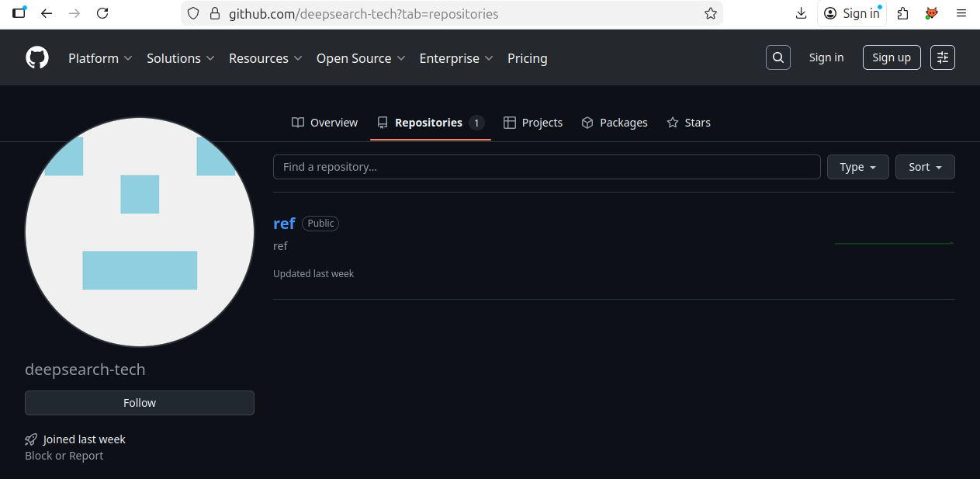Open the appearance settings sliders icon
This screenshot has width=980, height=479.
tap(942, 57)
